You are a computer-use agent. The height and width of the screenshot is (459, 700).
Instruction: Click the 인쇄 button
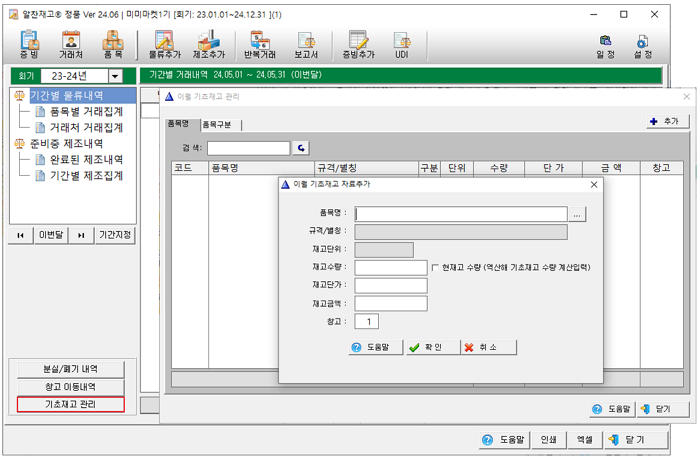(x=549, y=440)
